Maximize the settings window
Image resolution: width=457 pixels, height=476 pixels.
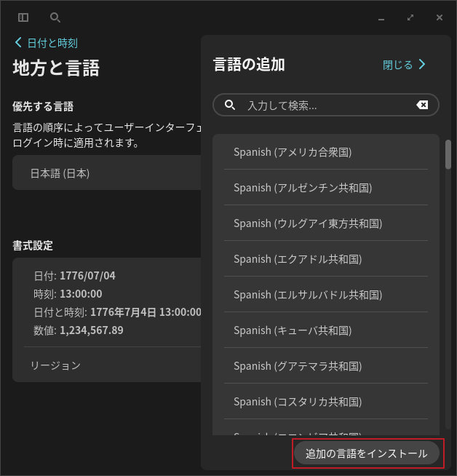pos(410,17)
